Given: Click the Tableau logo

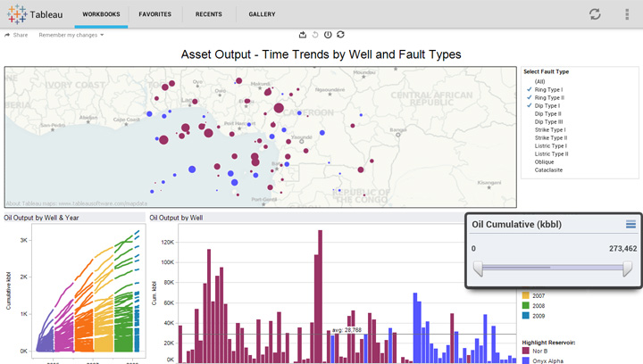Looking at the screenshot, I should [x=35, y=14].
